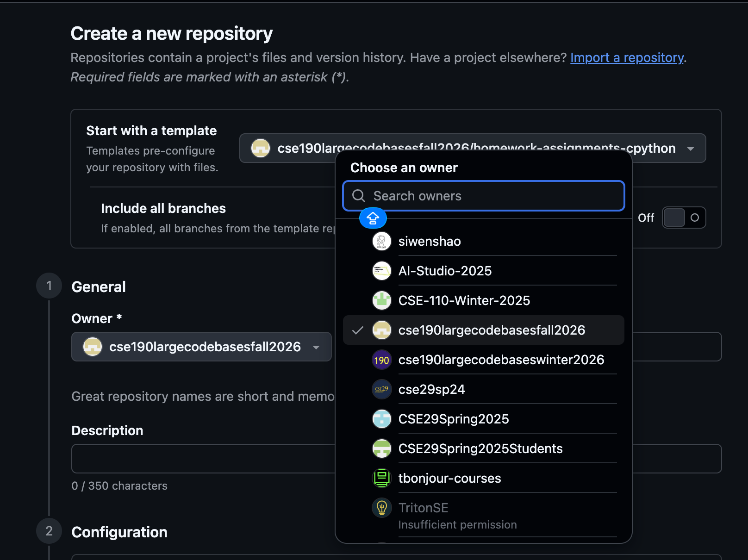Focus the Search owners input field
Screen dimensions: 748x560
click(x=484, y=196)
